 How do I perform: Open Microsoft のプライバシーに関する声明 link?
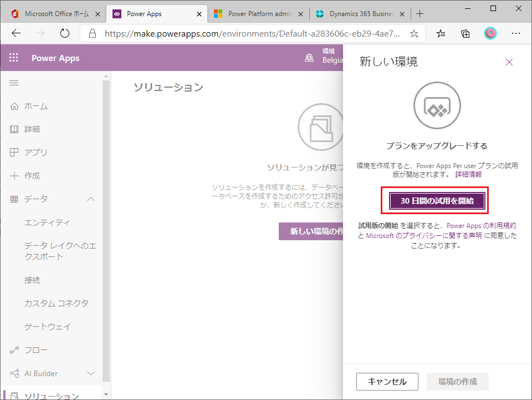pyautogui.click(x=424, y=236)
